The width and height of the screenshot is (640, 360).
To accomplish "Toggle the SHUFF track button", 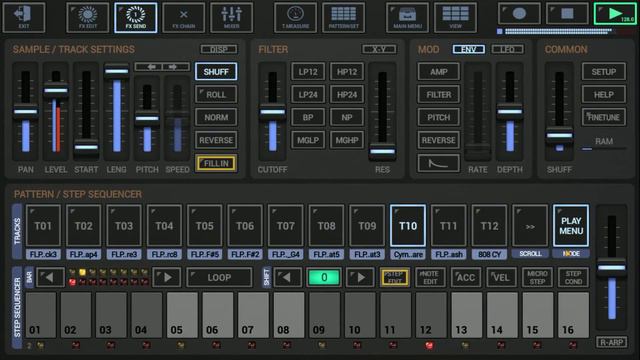I will (216, 72).
